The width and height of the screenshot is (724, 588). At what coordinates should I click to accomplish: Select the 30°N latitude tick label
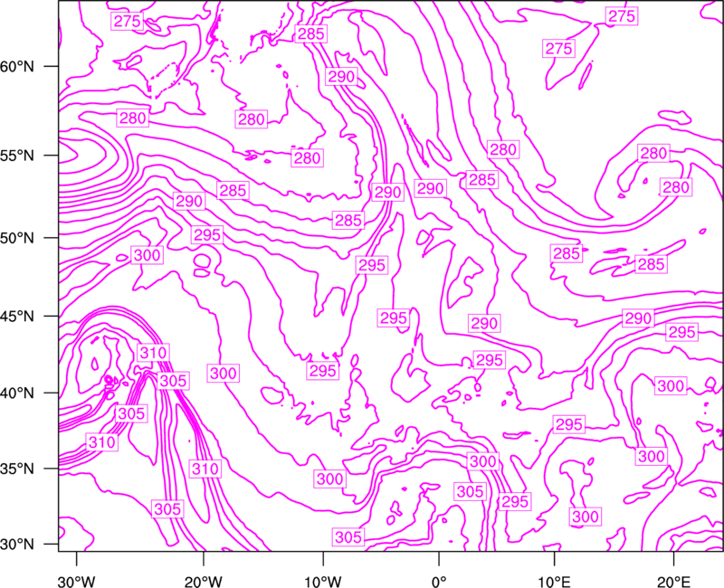[17, 545]
